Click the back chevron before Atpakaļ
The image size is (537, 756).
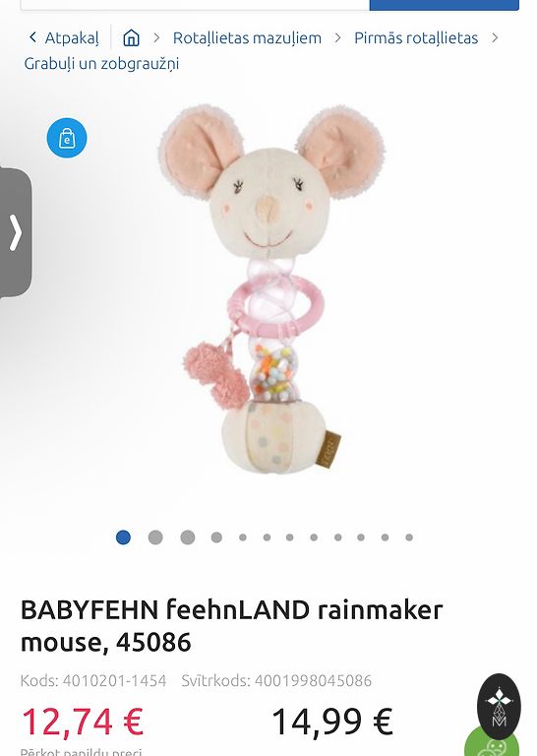pos(32,37)
